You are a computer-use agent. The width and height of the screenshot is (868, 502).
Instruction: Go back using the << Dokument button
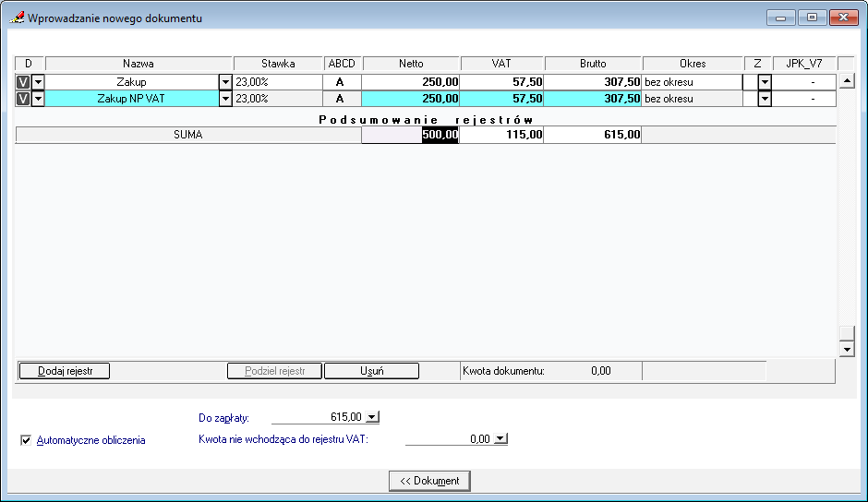pos(430,481)
